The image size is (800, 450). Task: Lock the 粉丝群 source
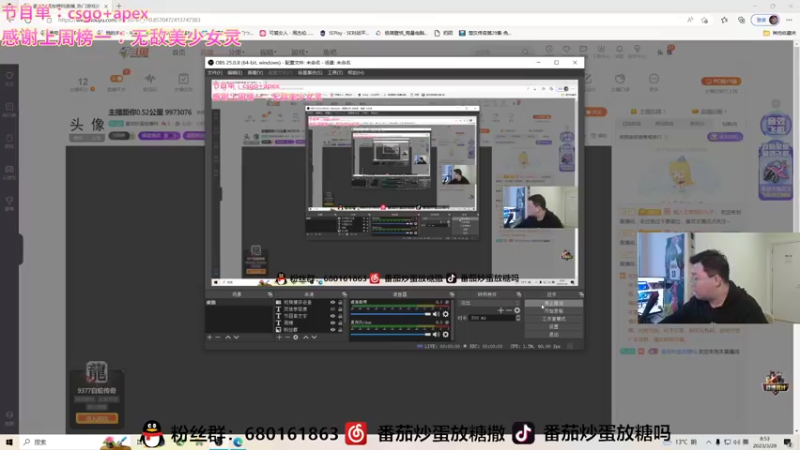click(340, 330)
